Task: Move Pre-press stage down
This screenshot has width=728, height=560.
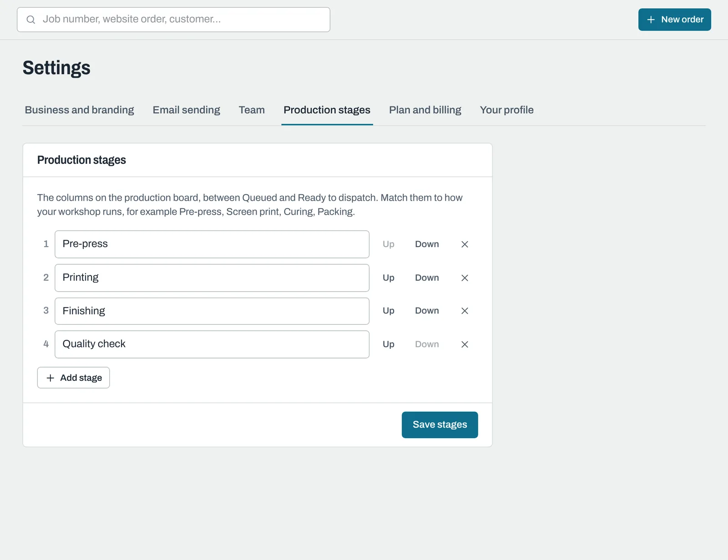Action: pos(427,244)
